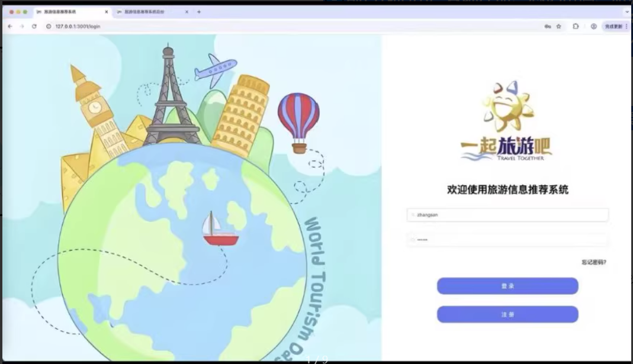The width and height of the screenshot is (633, 364).
Task: Bookmark this page with star icon
Action: 559,26
